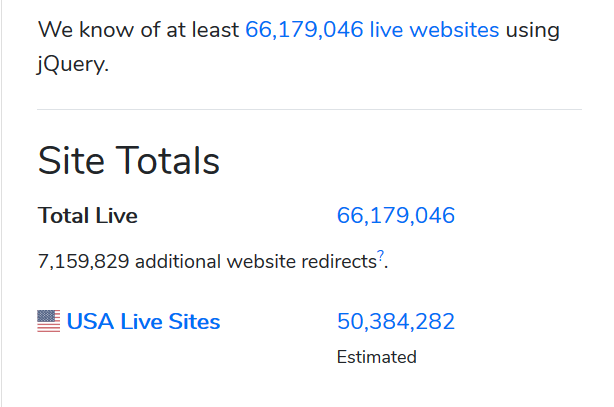Click the word "websites" in the top link
Image resolution: width=614 pixels, height=407 pixels.
[x=450, y=29]
